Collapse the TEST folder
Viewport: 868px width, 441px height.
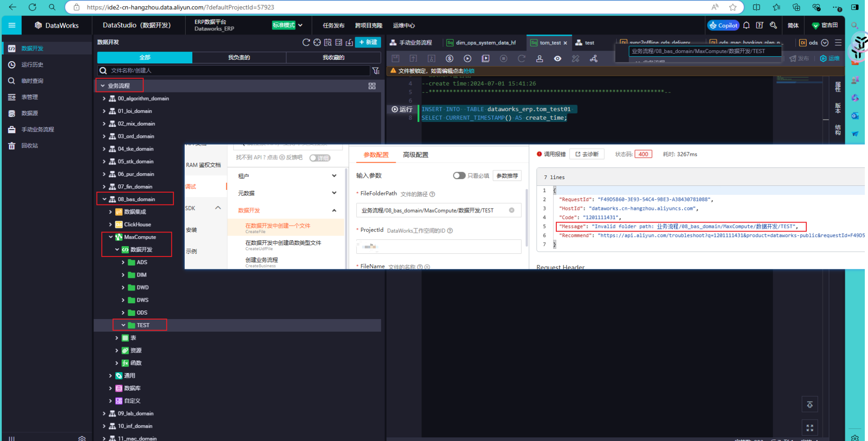[x=123, y=325]
